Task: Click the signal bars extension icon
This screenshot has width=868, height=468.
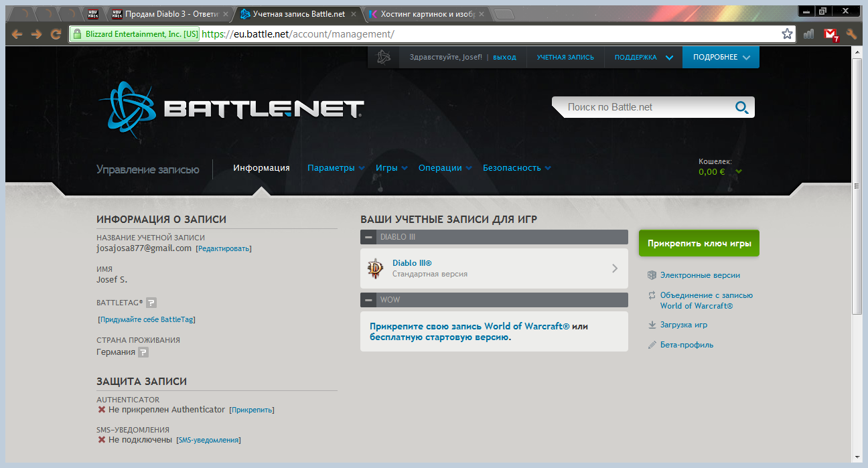Action: (809, 34)
